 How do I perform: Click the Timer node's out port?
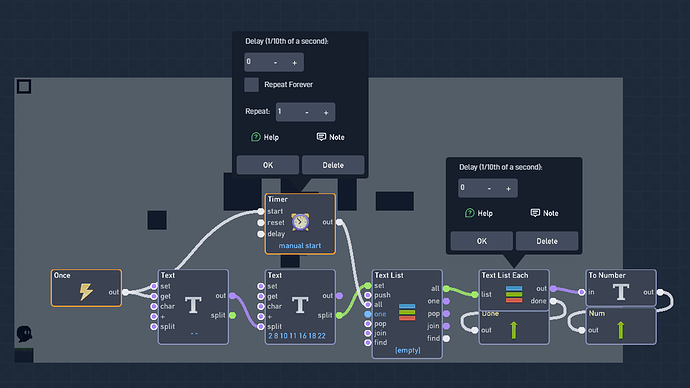click(x=339, y=222)
